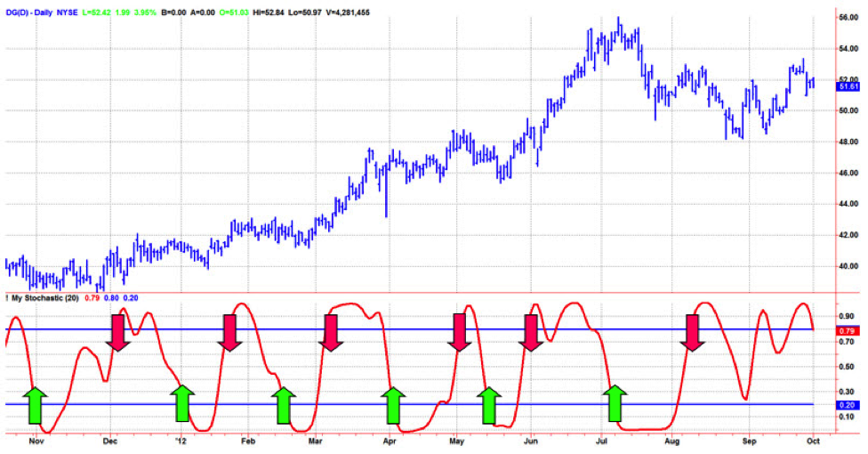This screenshot has width=868, height=454.
Task: Select the Hi=52.84 high value
Action: (x=269, y=12)
